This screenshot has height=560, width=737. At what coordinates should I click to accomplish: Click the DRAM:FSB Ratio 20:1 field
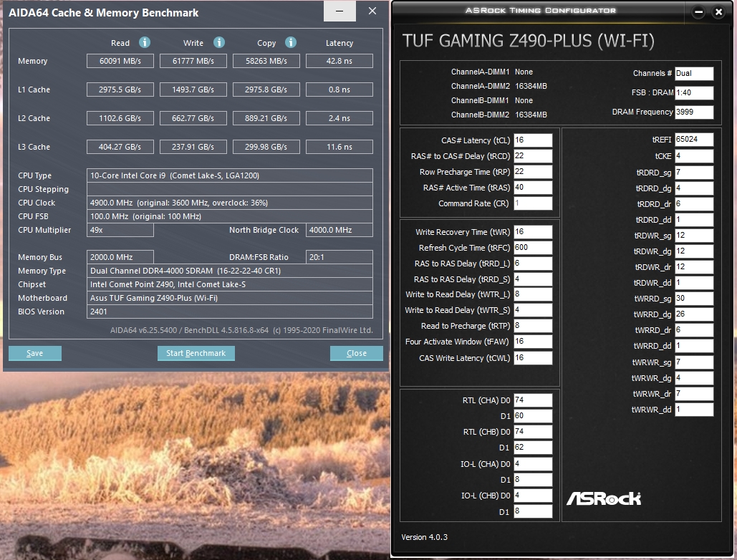[x=339, y=258]
